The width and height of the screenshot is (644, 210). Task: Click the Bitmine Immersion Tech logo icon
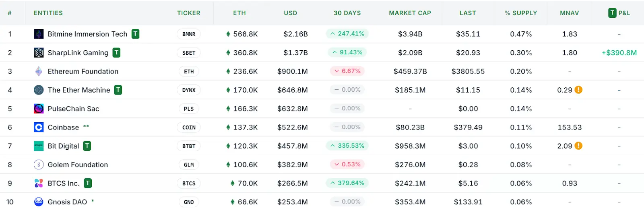[x=39, y=34]
